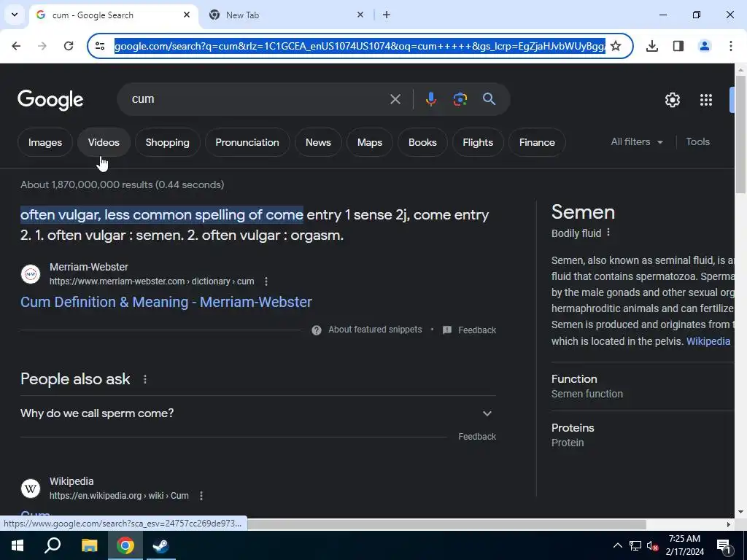Open the Google apps grid

click(x=705, y=99)
